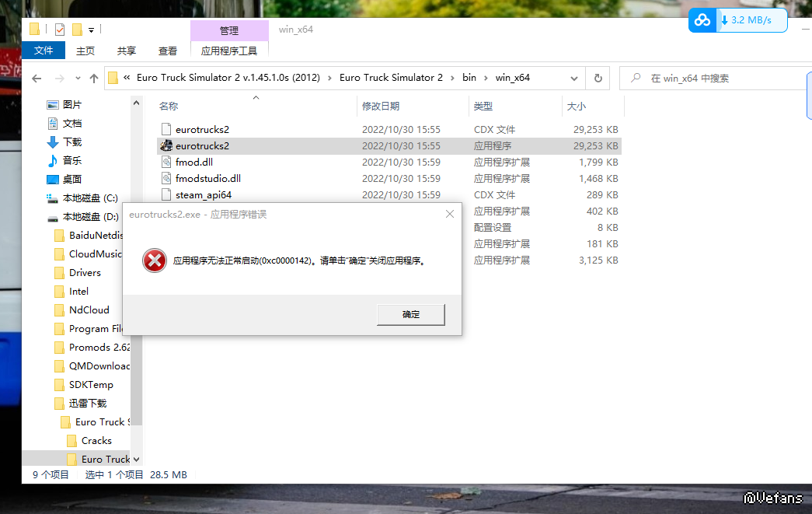The image size is (812, 514).
Task: Click the search magnifier icon
Action: (x=636, y=79)
